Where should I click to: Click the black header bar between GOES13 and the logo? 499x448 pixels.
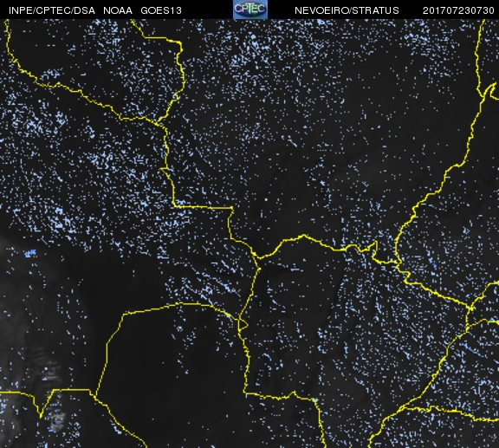(207, 10)
